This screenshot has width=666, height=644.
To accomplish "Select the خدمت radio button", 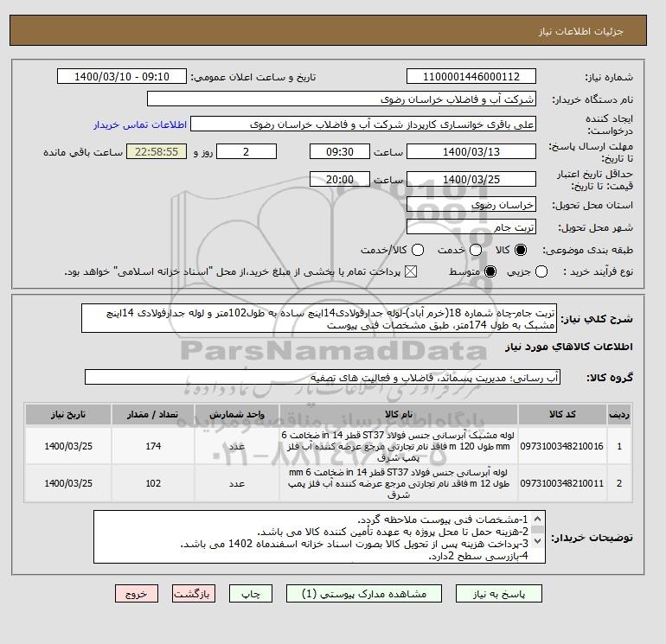I will click(476, 250).
